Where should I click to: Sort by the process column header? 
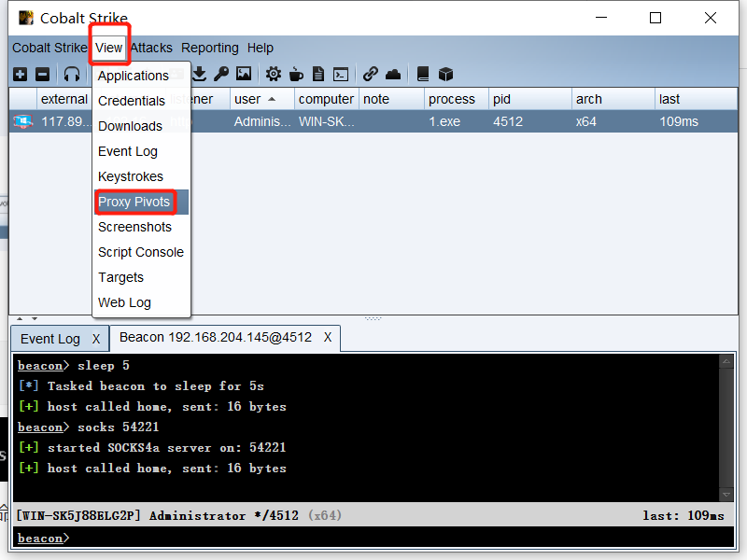(x=456, y=99)
